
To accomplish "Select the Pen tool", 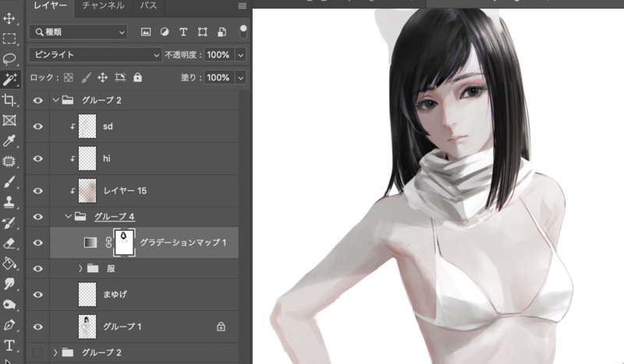I will tap(9, 325).
